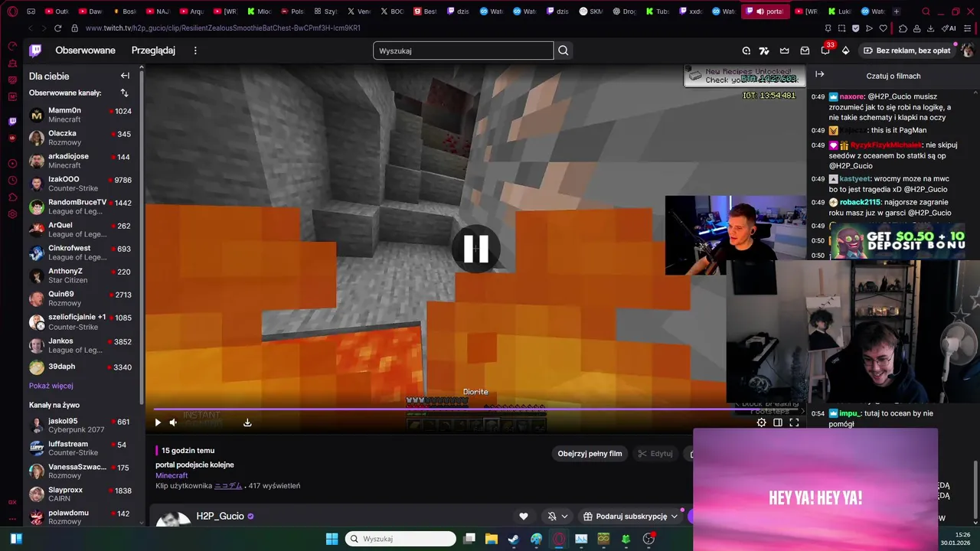This screenshot has height=551, width=980.
Task: Open Opera sidebar settings gear
Action: [x=12, y=214]
